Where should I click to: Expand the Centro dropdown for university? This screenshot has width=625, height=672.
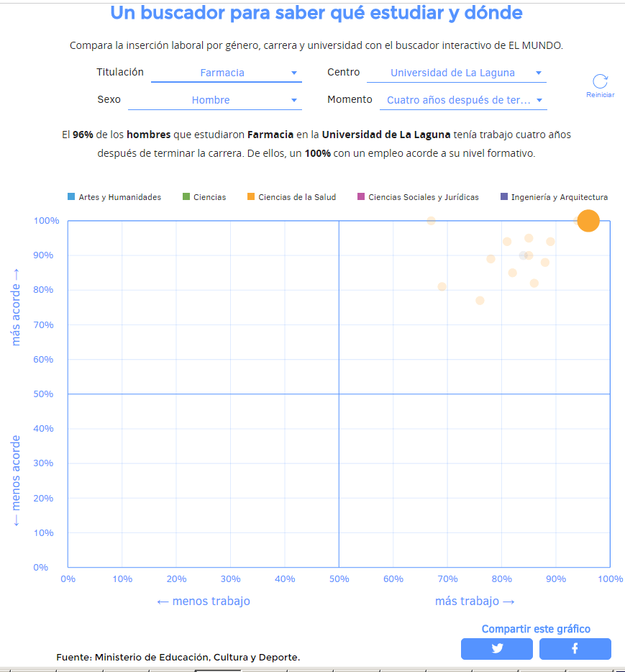[x=456, y=73]
